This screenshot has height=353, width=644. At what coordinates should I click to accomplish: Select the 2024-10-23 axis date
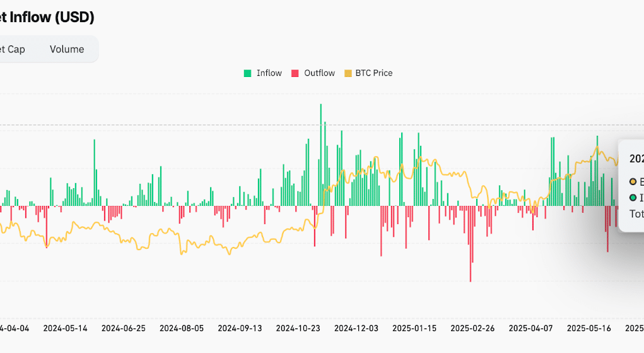(298, 328)
